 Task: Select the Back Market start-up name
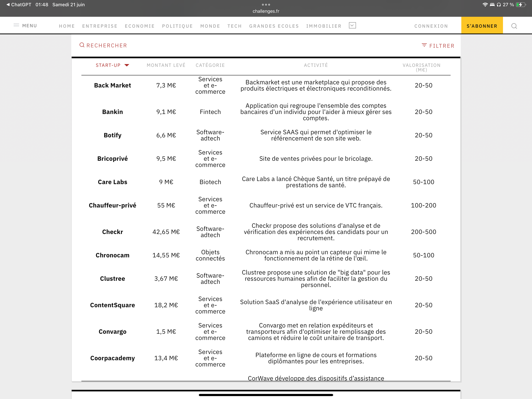pyautogui.click(x=113, y=86)
